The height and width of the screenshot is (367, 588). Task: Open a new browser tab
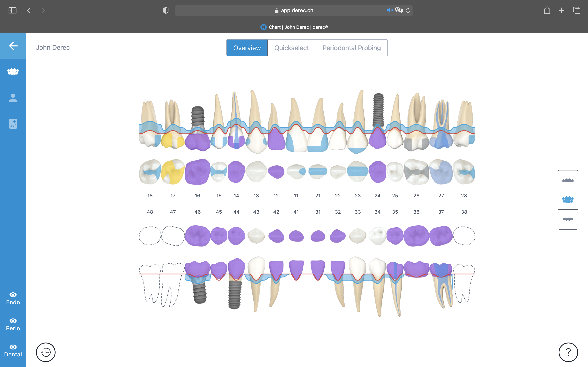[x=561, y=10]
